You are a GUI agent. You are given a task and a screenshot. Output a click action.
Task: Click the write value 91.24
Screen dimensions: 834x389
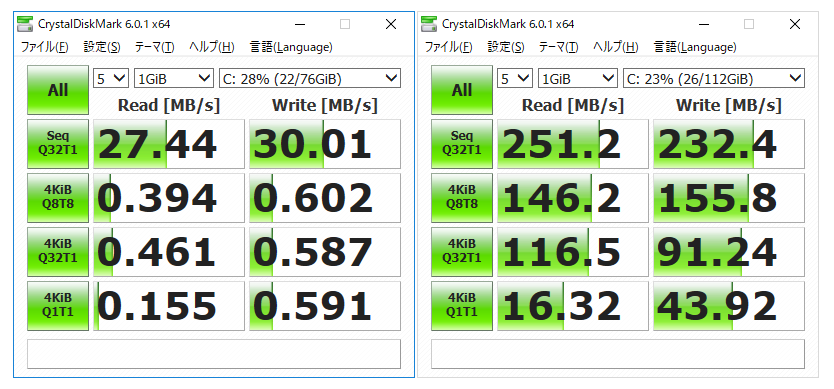click(729, 252)
